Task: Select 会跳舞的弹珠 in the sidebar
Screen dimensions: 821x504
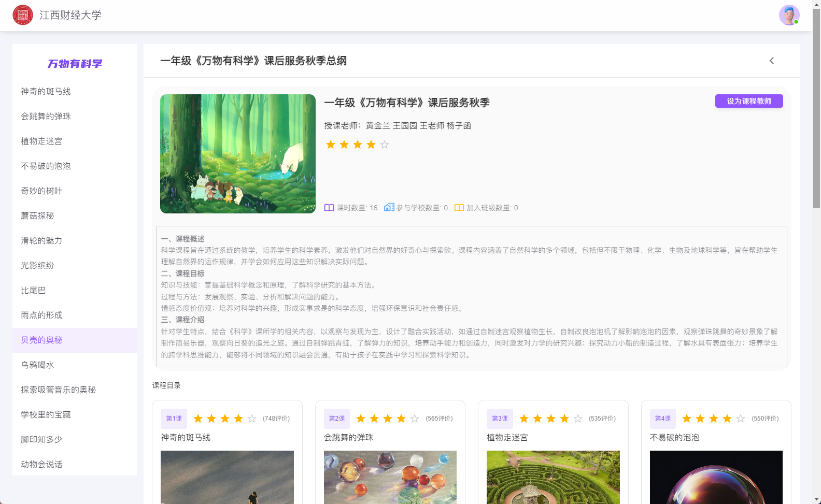Action: [75, 117]
